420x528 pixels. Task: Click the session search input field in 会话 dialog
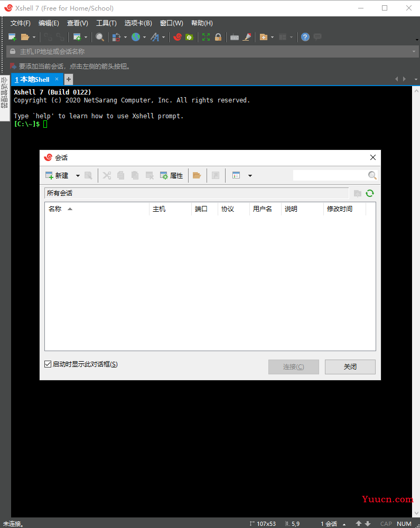(x=330, y=175)
